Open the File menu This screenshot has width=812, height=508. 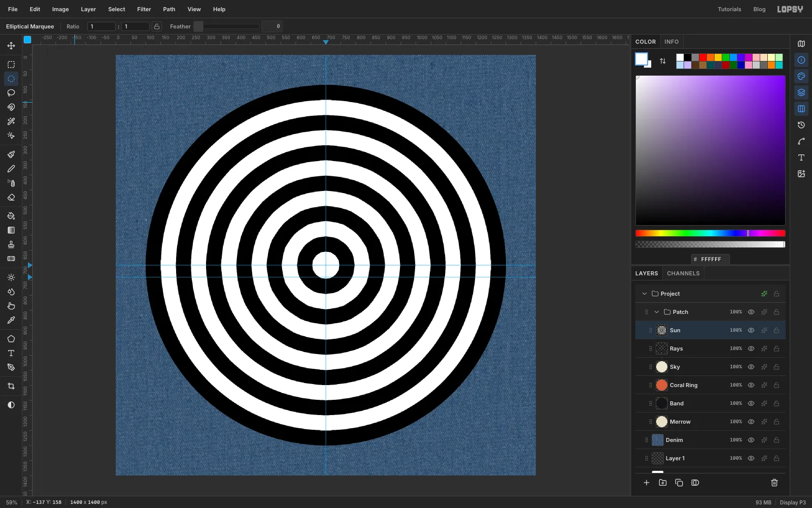pyautogui.click(x=13, y=9)
